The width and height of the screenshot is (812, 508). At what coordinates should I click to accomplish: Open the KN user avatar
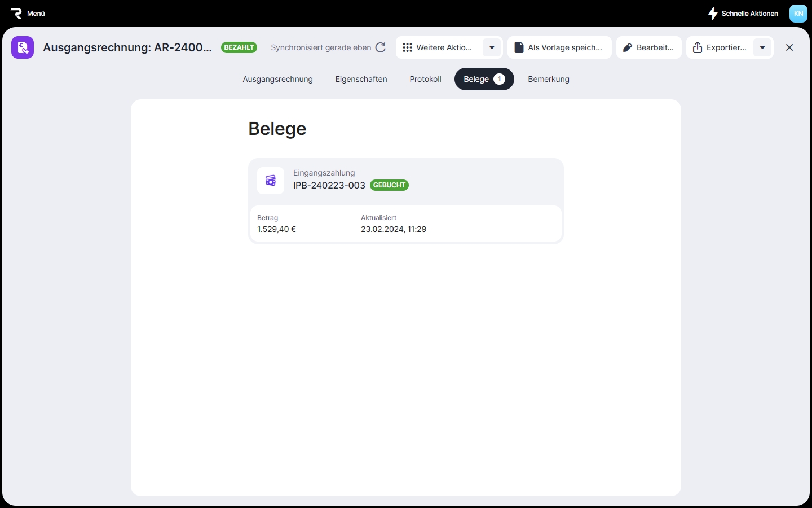point(798,14)
